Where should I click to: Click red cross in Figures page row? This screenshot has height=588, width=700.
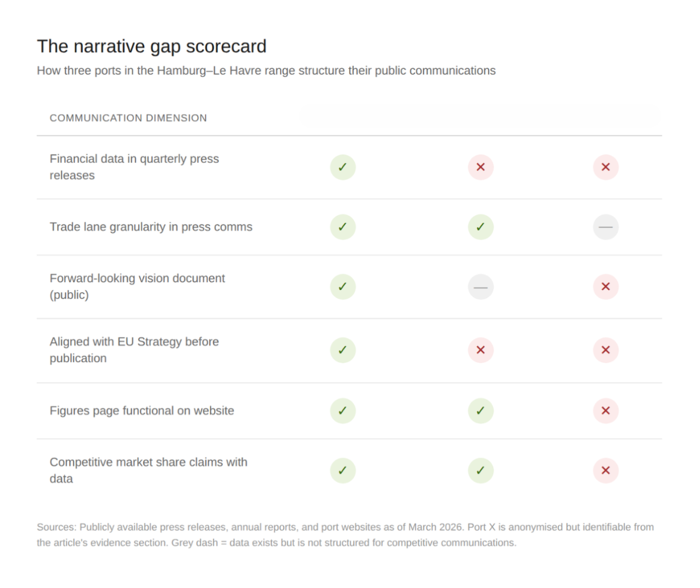click(605, 410)
